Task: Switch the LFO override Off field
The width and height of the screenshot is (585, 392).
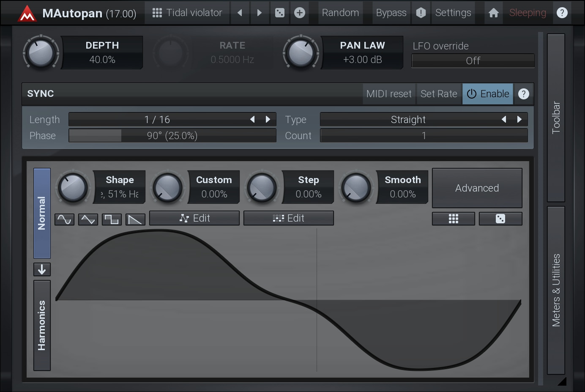Action: [x=473, y=61]
